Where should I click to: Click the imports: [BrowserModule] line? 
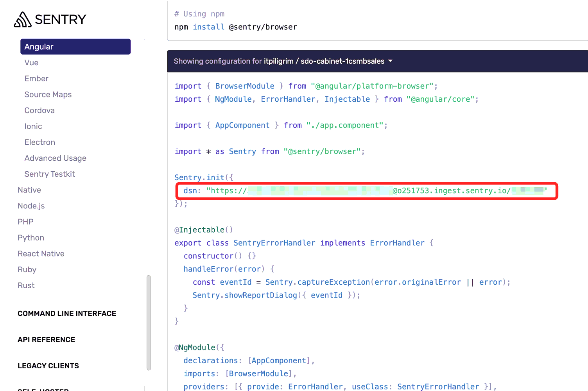pos(240,374)
